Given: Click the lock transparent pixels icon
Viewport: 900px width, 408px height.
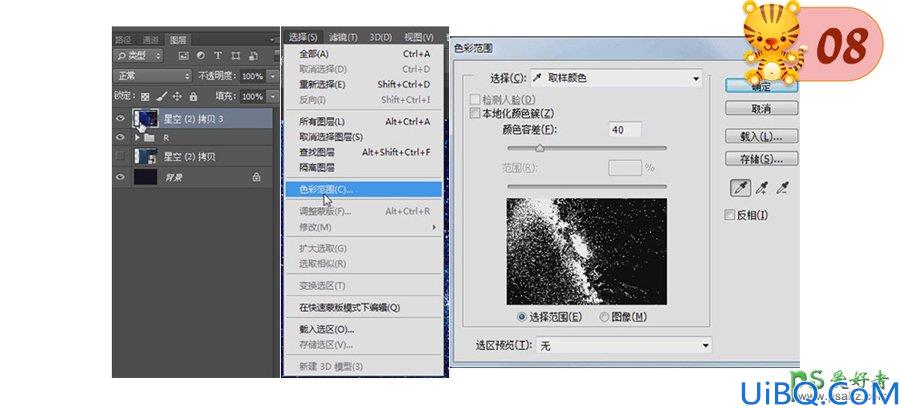Looking at the screenshot, I should (x=145, y=96).
